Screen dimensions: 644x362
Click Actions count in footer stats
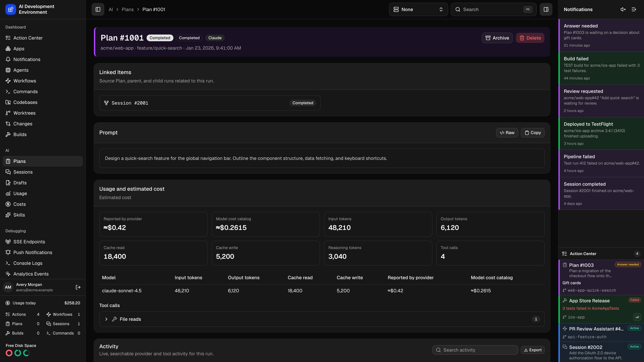(38, 314)
